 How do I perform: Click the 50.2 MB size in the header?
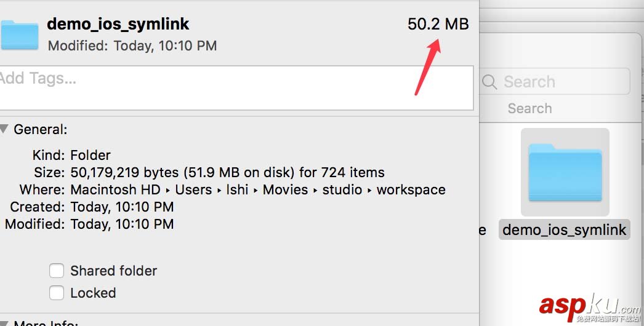point(438,24)
